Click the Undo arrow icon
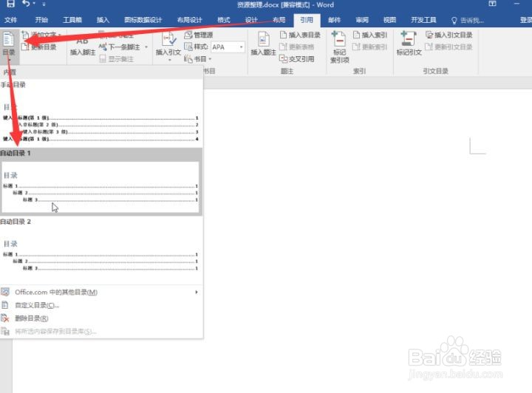Screen dimensions: 532x393 point(26,4)
